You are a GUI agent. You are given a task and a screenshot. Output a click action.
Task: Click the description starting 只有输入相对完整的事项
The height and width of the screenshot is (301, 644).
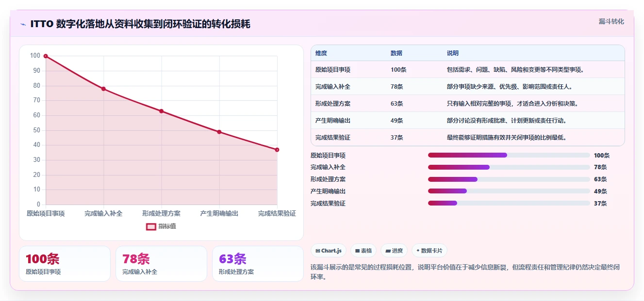512,104
